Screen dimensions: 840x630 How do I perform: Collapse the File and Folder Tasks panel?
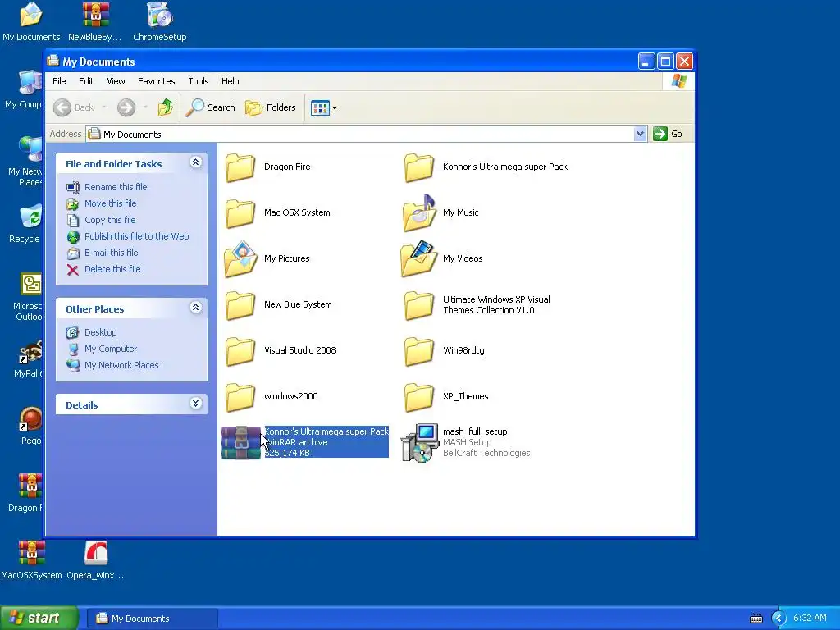pyautogui.click(x=195, y=162)
